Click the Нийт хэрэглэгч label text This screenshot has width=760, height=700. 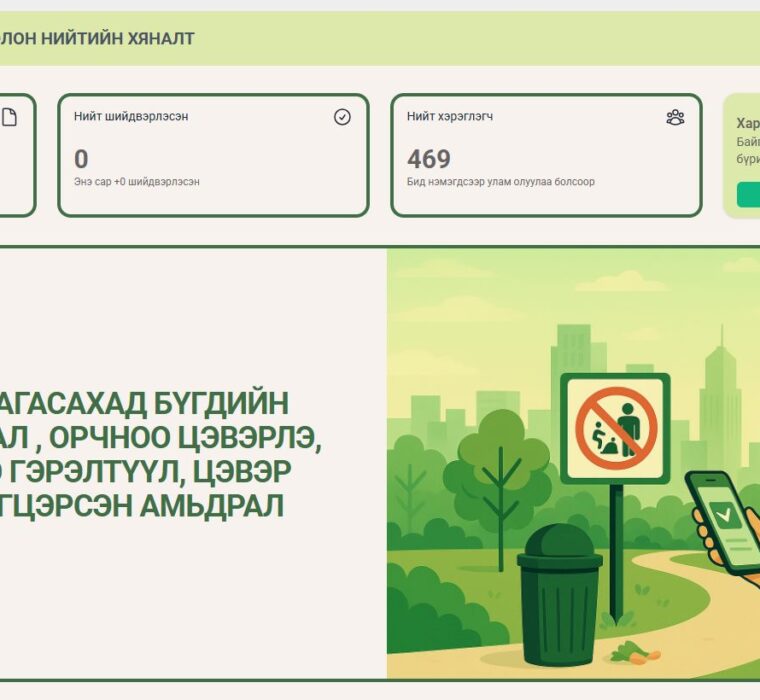coord(449,116)
